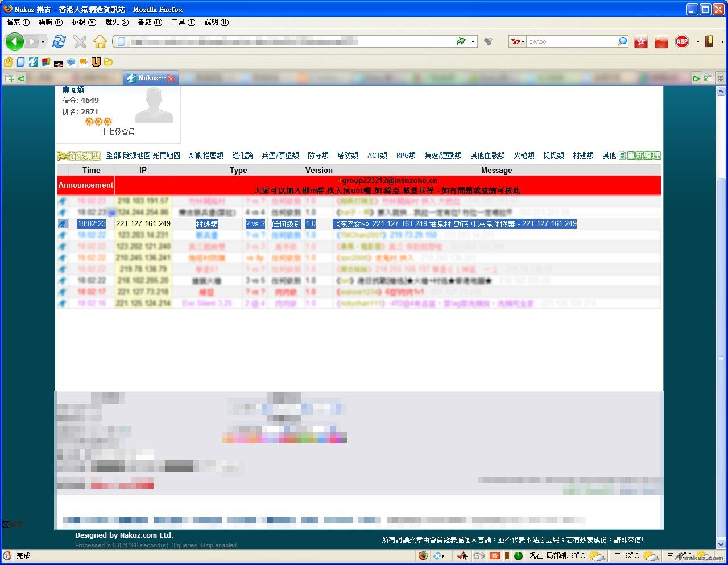Filter by 隨機地圖 死鬥地圖

pos(151,156)
